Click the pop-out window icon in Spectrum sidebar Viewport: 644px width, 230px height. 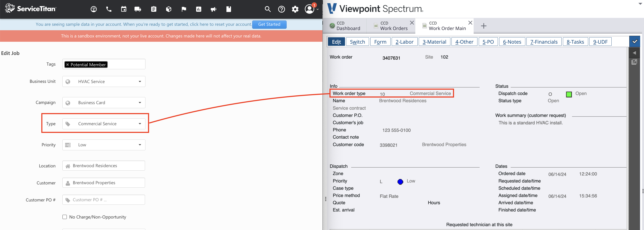tap(634, 62)
